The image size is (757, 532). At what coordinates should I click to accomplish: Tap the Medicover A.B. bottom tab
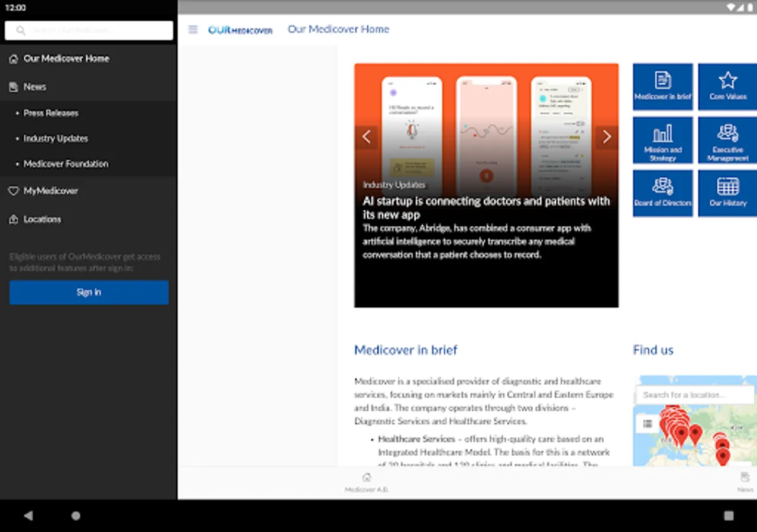[x=367, y=482]
